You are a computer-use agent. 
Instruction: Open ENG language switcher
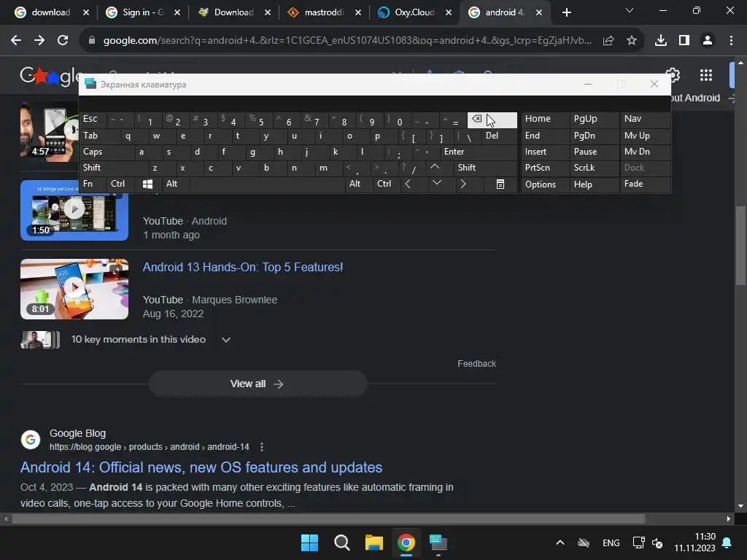(611, 542)
